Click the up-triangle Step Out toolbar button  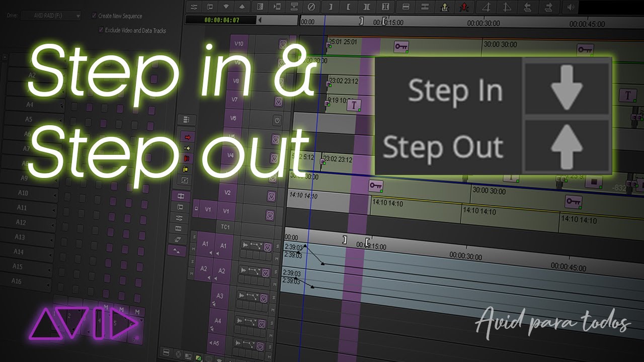click(x=243, y=7)
